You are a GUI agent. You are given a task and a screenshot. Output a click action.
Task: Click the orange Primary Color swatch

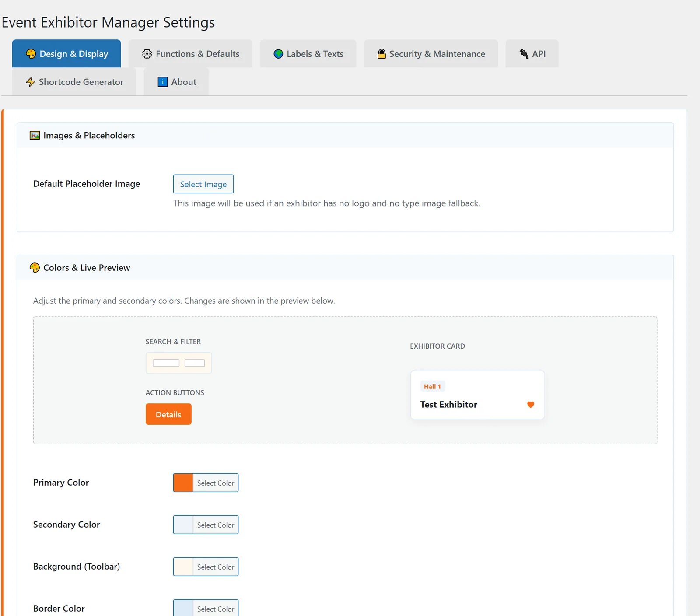coord(183,483)
